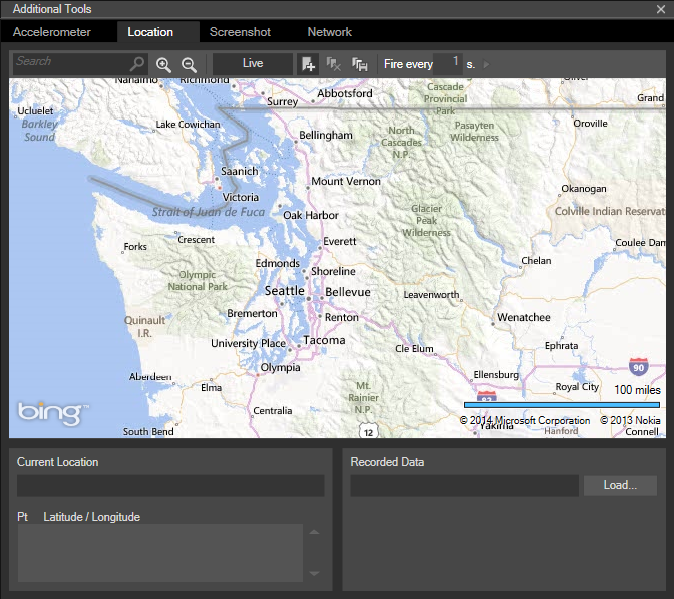Click Oroville on the map

click(x=590, y=124)
